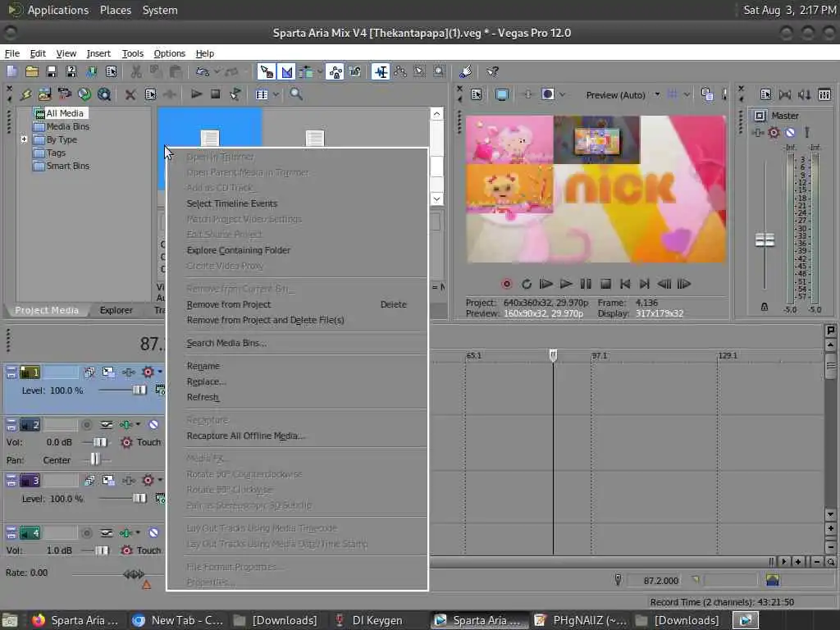Viewport: 840px width, 630px height.
Task: Switch to the Project Media tab
Action: coord(47,310)
